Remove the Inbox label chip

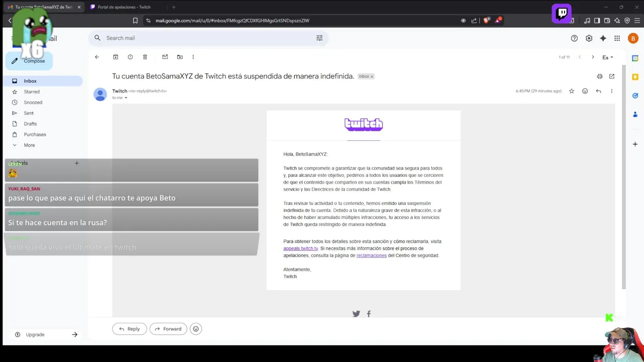click(372, 76)
